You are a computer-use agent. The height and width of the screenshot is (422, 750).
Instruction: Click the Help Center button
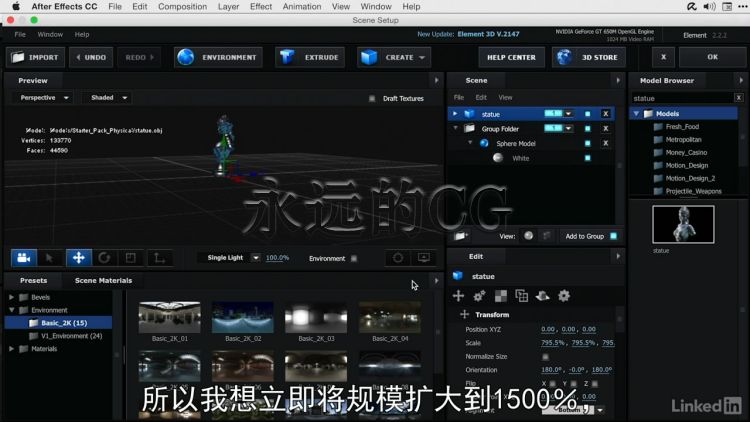pyautogui.click(x=511, y=57)
